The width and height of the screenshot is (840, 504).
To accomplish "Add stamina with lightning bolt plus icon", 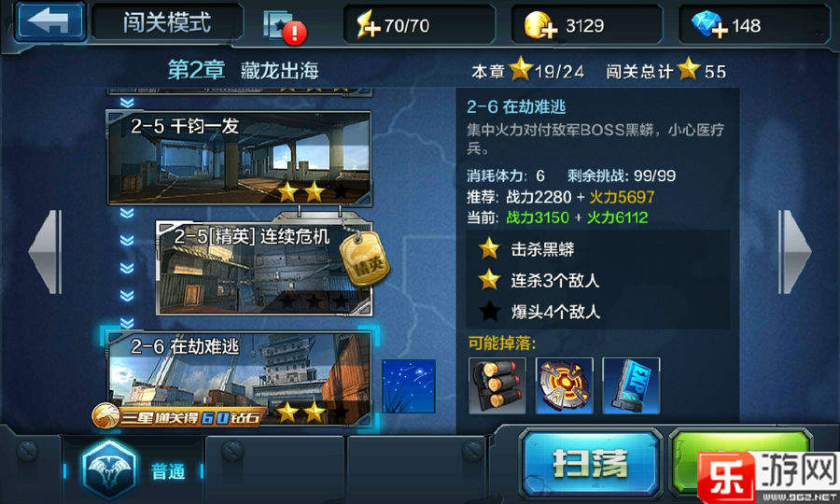I will [x=368, y=25].
